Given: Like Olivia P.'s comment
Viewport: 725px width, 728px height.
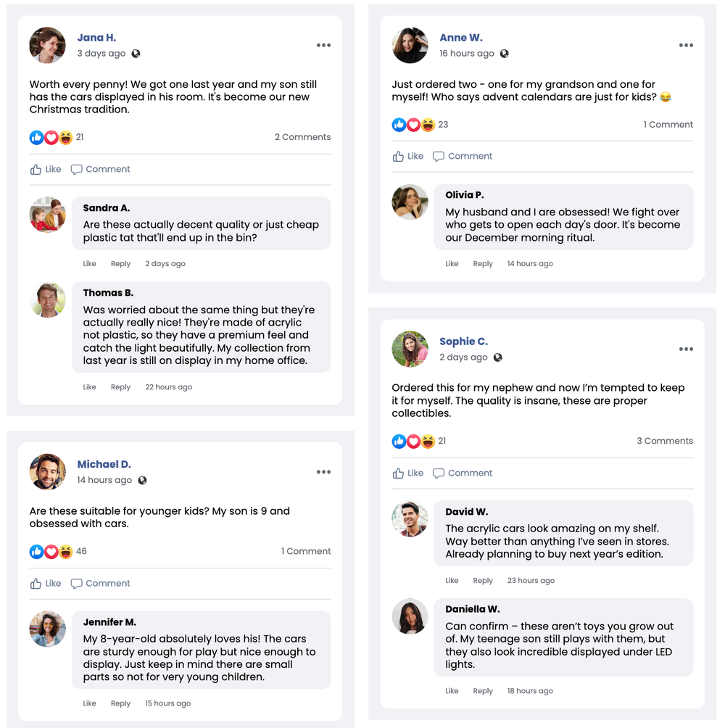Looking at the screenshot, I should [x=452, y=264].
